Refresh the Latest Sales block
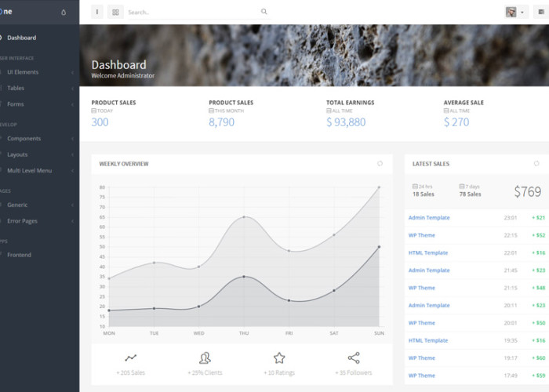Viewport: 549px width, 392px height. (x=536, y=163)
